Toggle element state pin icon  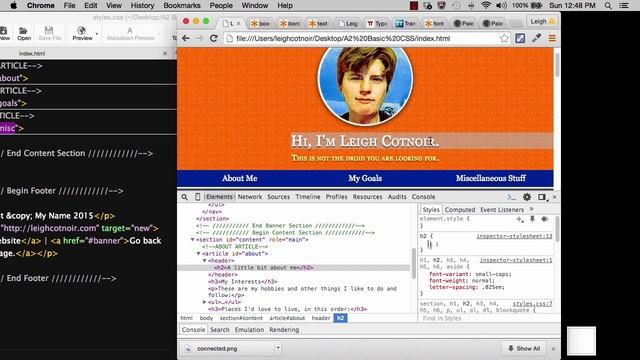click(532, 219)
